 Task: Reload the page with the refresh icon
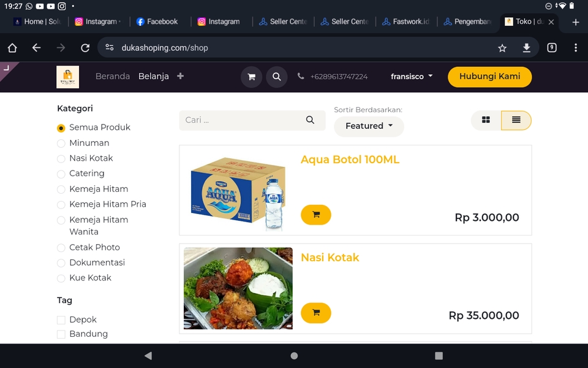[x=85, y=47]
